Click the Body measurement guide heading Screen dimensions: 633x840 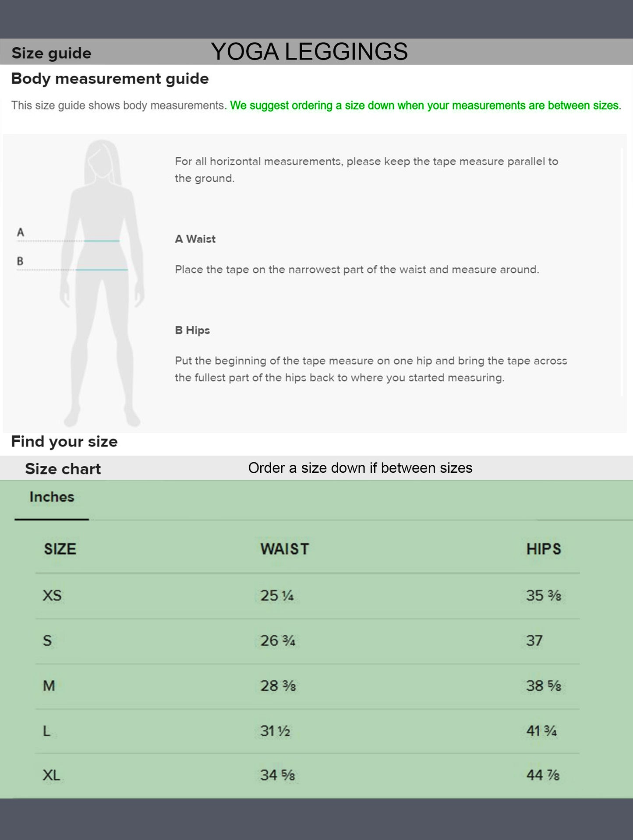110,79
